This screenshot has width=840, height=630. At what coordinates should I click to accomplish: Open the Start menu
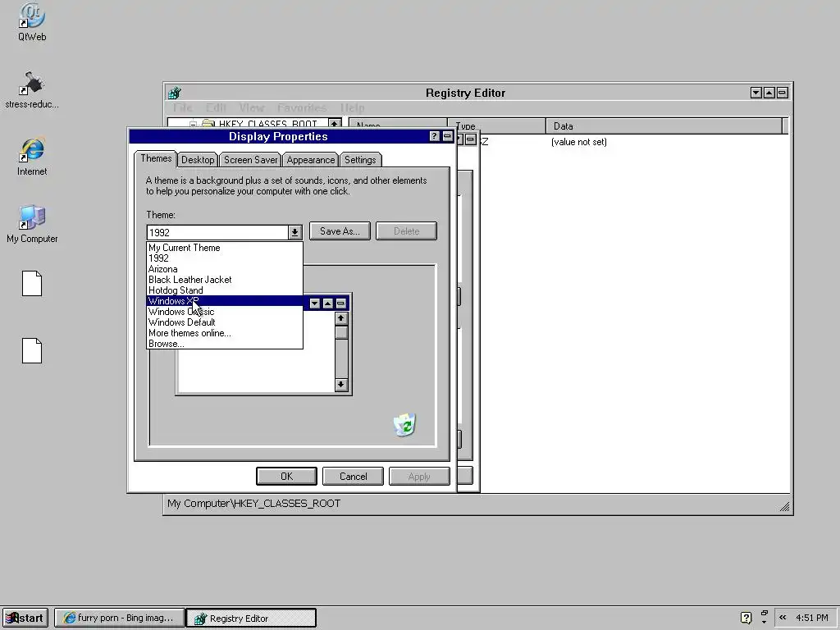click(25, 618)
